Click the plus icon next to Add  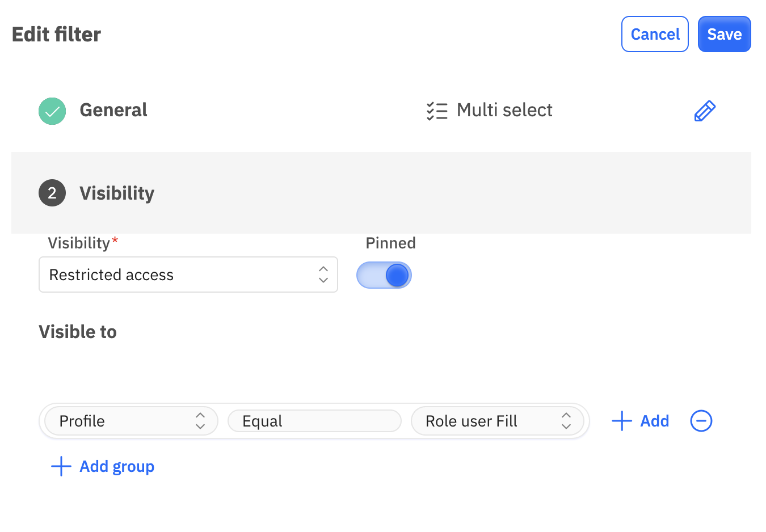click(x=622, y=421)
